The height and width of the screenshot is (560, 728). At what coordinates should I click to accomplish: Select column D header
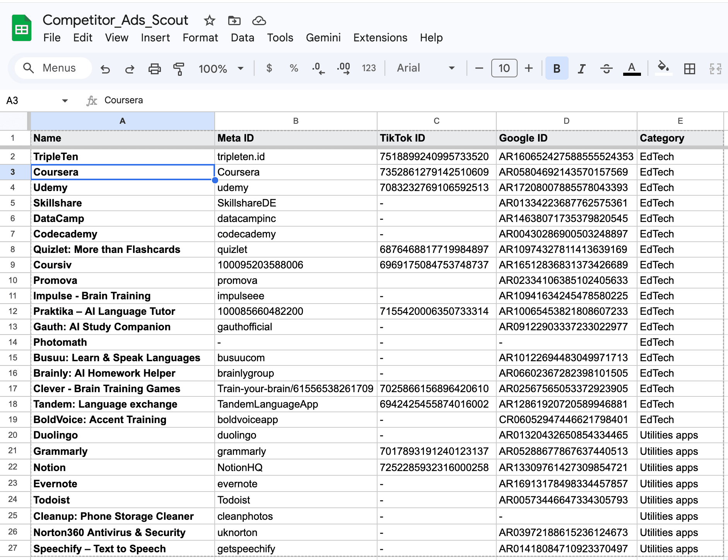(x=567, y=121)
